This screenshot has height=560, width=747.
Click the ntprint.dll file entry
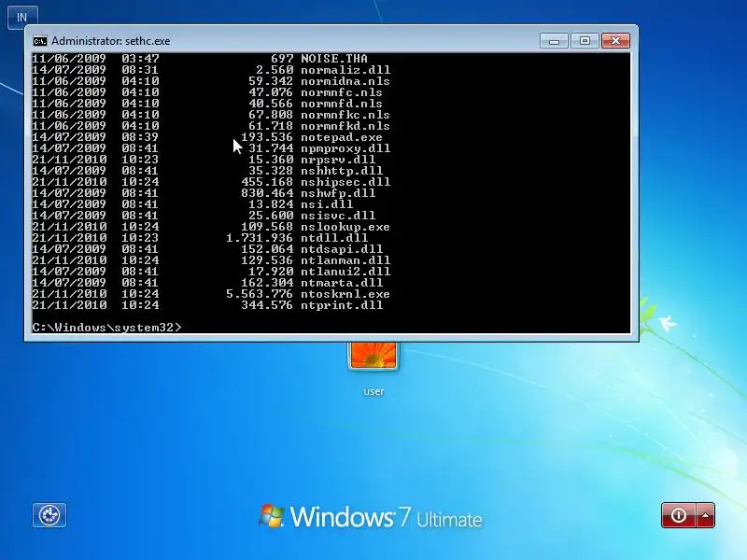pos(342,305)
